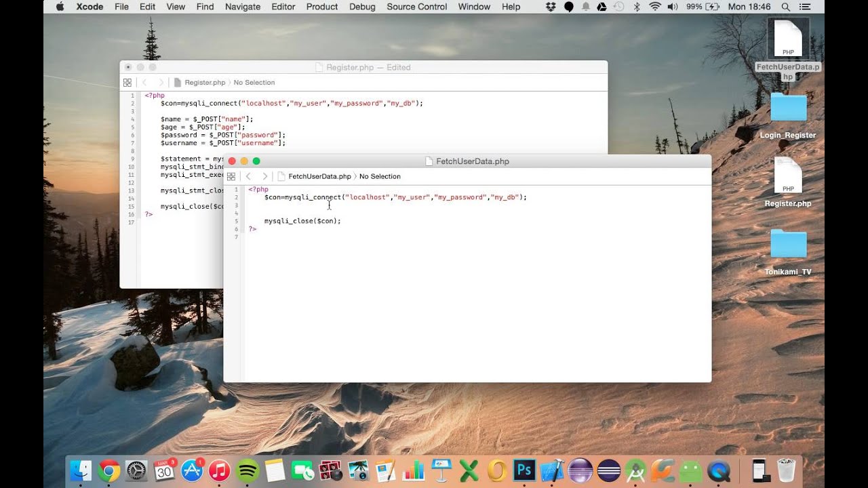Image resolution: width=868 pixels, height=488 pixels.
Task: Click line number 5 in FetchUserData.php gutter
Action: 236,221
